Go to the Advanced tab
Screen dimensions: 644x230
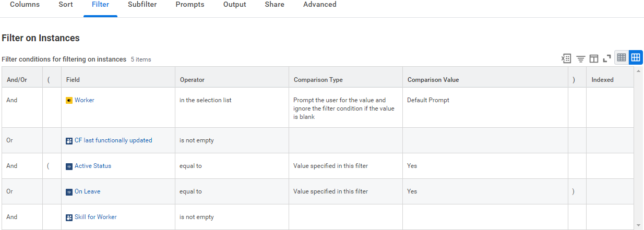[320, 5]
